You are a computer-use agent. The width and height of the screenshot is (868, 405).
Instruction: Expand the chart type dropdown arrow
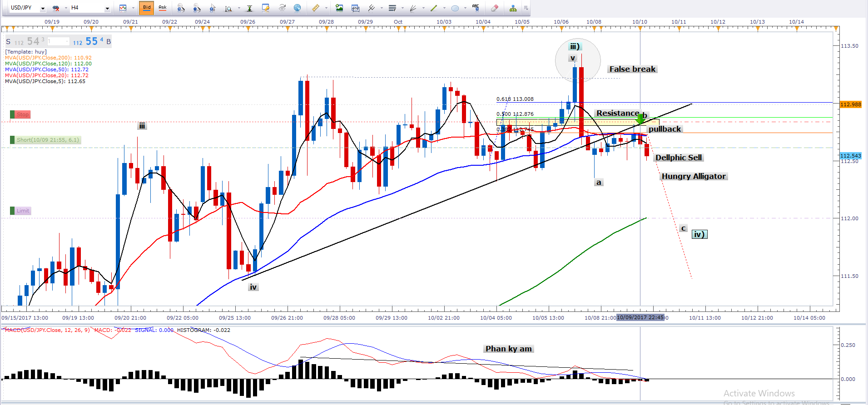click(133, 8)
